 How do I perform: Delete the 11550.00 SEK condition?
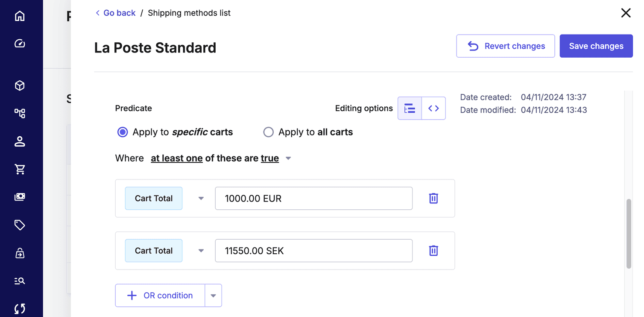(x=433, y=251)
